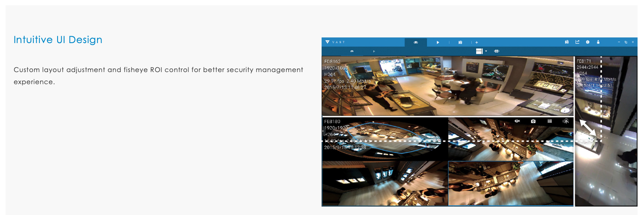Add a new tab with plus icon

point(477,42)
